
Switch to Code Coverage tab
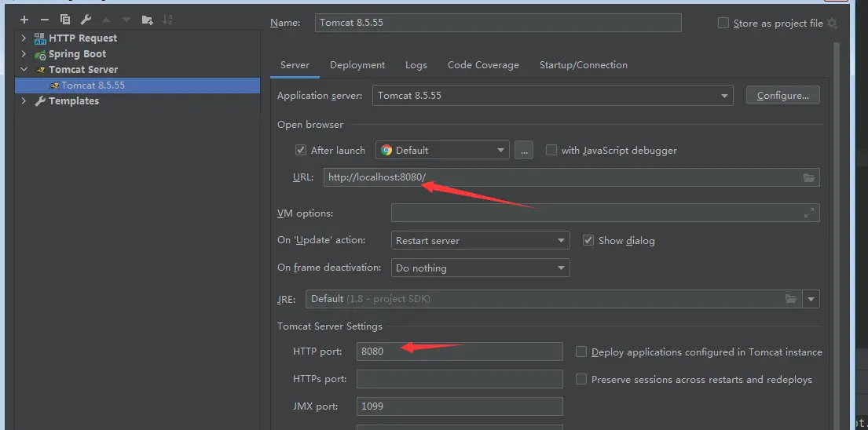[483, 65]
